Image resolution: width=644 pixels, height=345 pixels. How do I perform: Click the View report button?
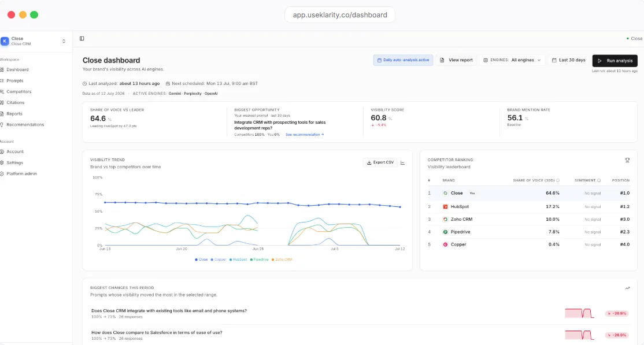pyautogui.click(x=456, y=60)
